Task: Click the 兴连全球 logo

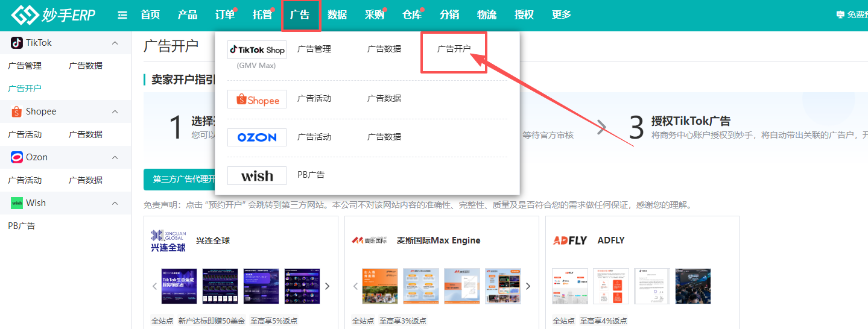Action: [x=168, y=240]
